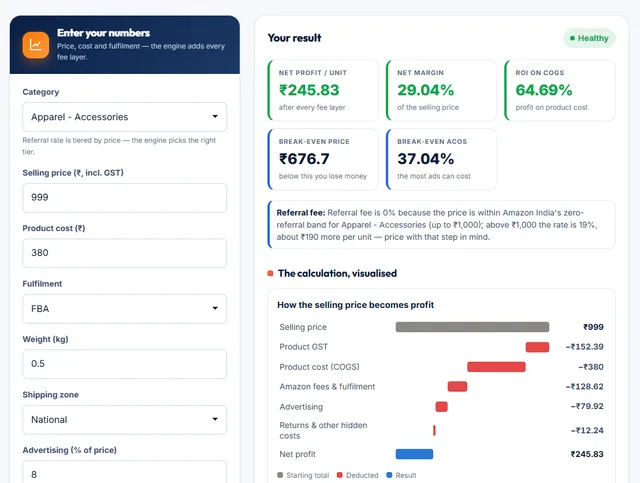Click the 'Your result' heading
This screenshot has height=483, width=640.
pyautogui.click(x=294, y=38)
